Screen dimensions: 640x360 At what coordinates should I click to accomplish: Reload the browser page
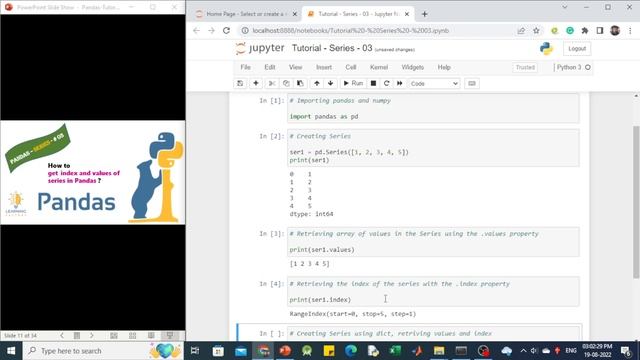tap(227, 31)
